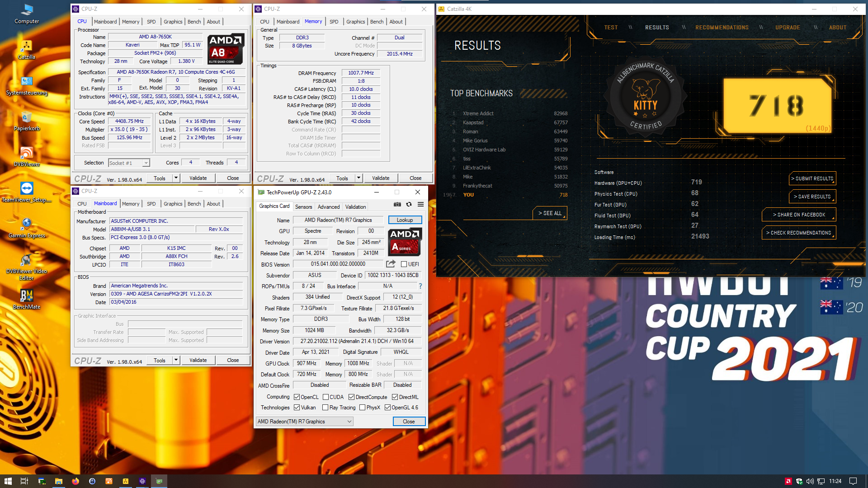Click Xtreme Addict top benchmark row
The width and height of the screenshot is (868, 488).
(510, 113)
